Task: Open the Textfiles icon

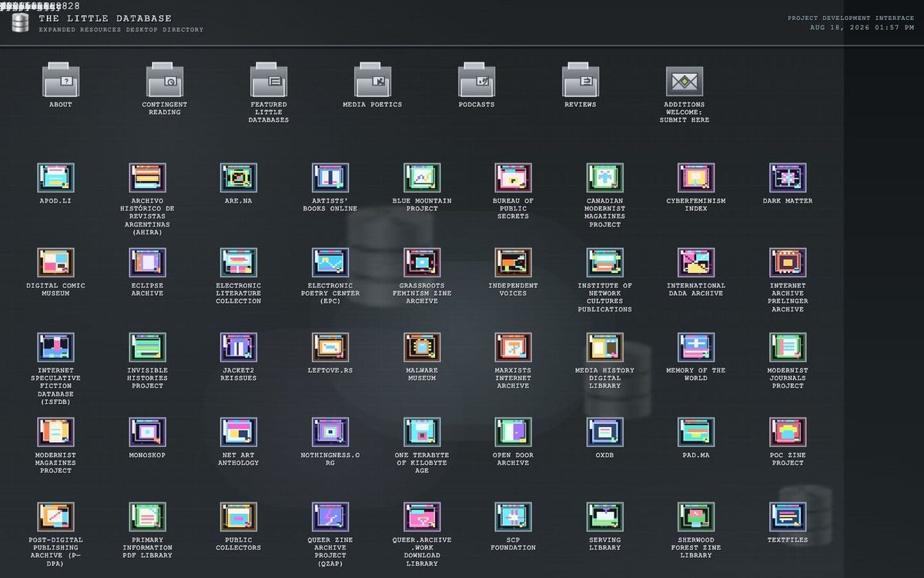Action: (x=788, y=516)
